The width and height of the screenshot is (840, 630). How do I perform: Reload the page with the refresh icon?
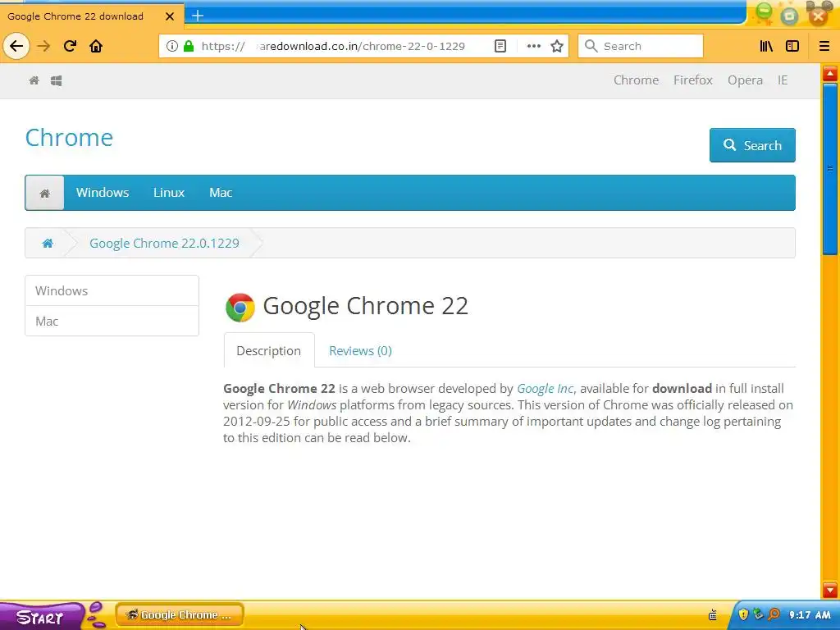tap(70, 46)
